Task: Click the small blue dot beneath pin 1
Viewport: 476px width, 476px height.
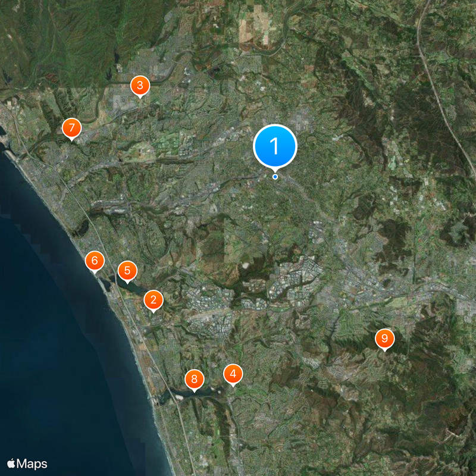Action: click(275, 177)
